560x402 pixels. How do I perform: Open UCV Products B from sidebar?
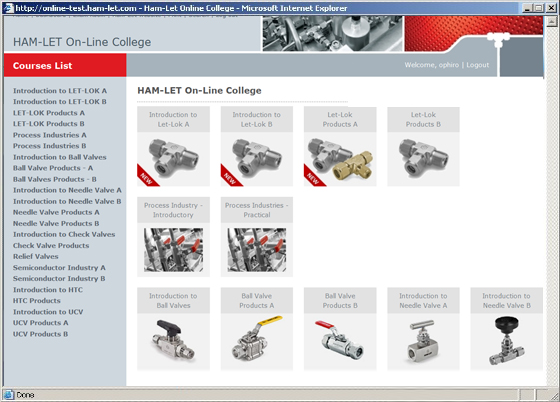(x=41, y=334)
